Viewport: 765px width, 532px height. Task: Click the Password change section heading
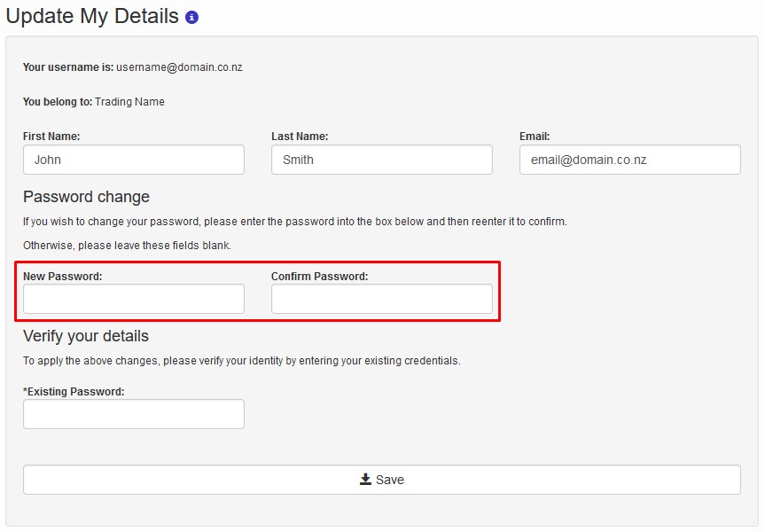tap(86, 197)
